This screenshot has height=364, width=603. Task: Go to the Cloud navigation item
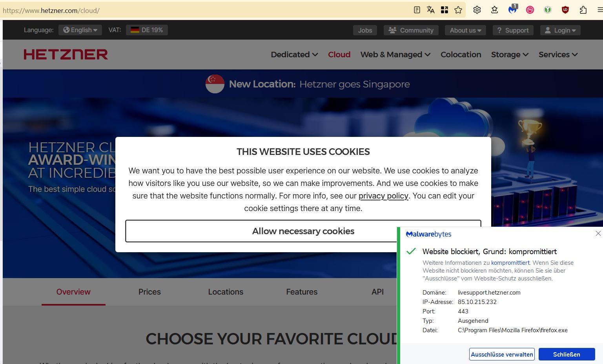[x=339, y=55]
